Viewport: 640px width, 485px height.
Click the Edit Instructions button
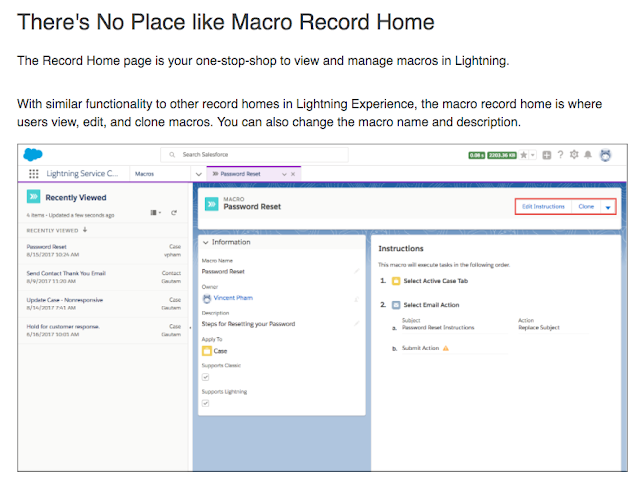[x=543, y=207]
